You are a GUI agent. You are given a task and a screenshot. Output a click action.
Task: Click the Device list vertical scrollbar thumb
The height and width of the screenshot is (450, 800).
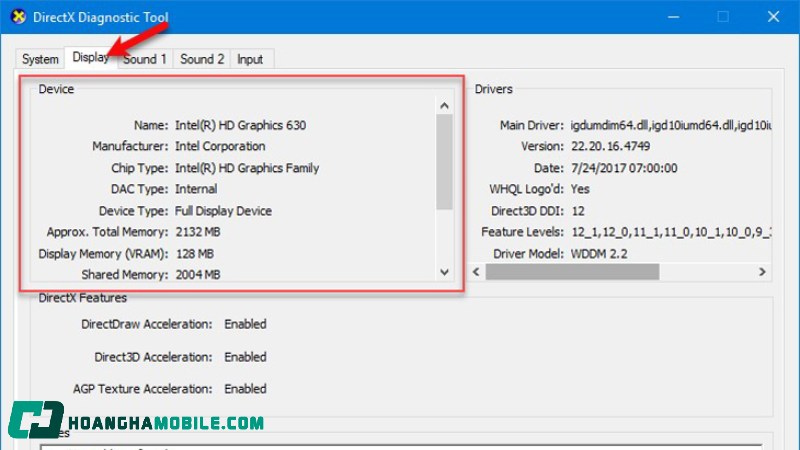(x=444, y=162)
